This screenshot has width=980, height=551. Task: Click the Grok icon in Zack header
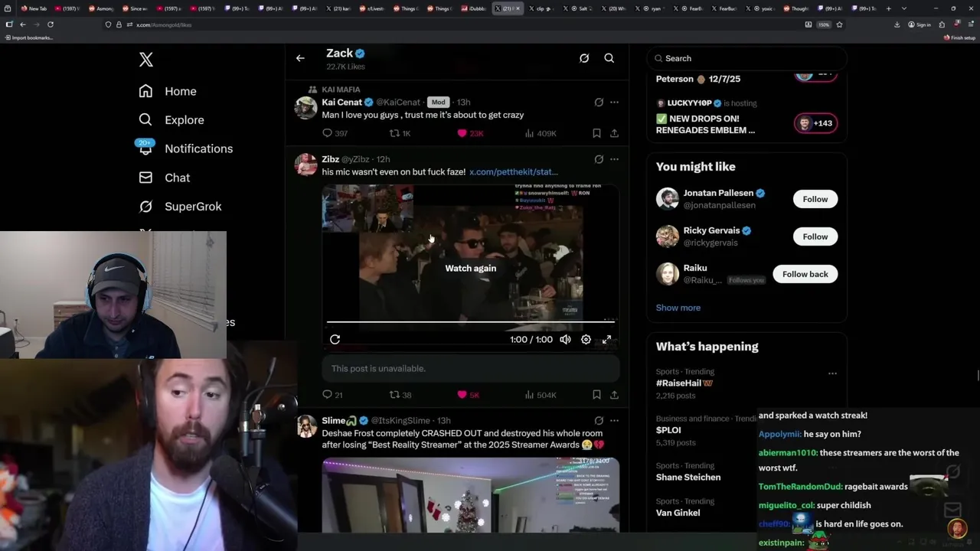coord(584,58)
